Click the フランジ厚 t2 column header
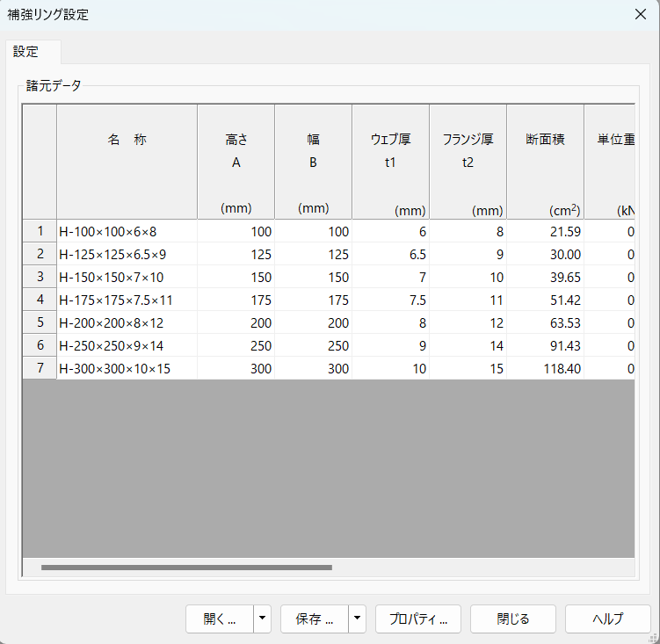Image resolution: width=660 pixels, height=644 pixels. point(468,162)
